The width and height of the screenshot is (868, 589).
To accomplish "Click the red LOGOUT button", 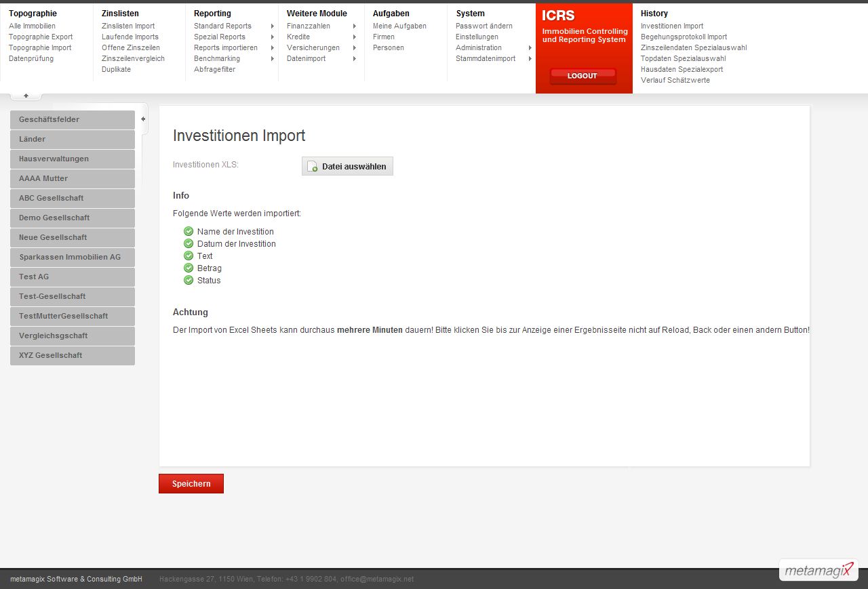I will pyautogui.click(x=583, y=76).
